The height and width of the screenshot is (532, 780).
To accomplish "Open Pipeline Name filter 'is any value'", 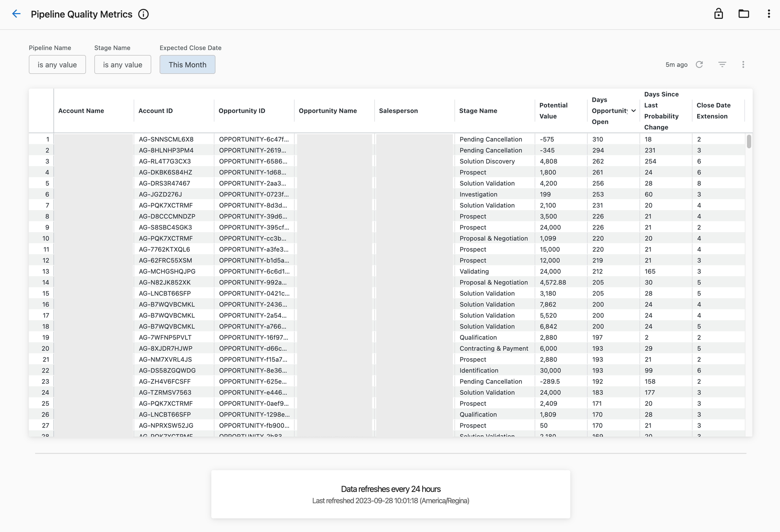I will (x=57, y=65).
